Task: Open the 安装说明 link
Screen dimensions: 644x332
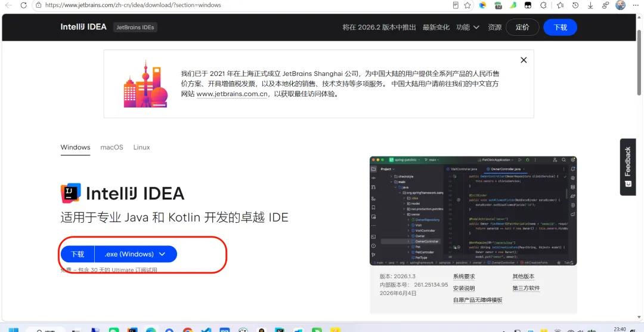Action: pyautogui.click(x=464, y=288)
